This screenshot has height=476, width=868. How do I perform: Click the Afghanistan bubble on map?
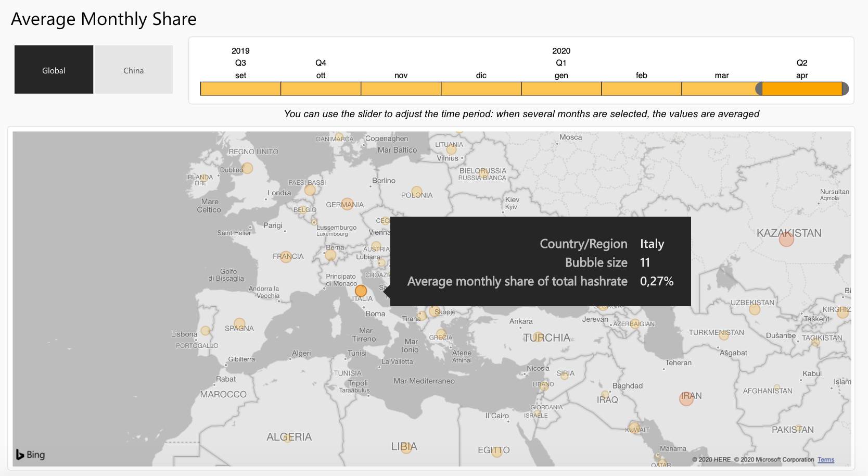pos(776,388)
